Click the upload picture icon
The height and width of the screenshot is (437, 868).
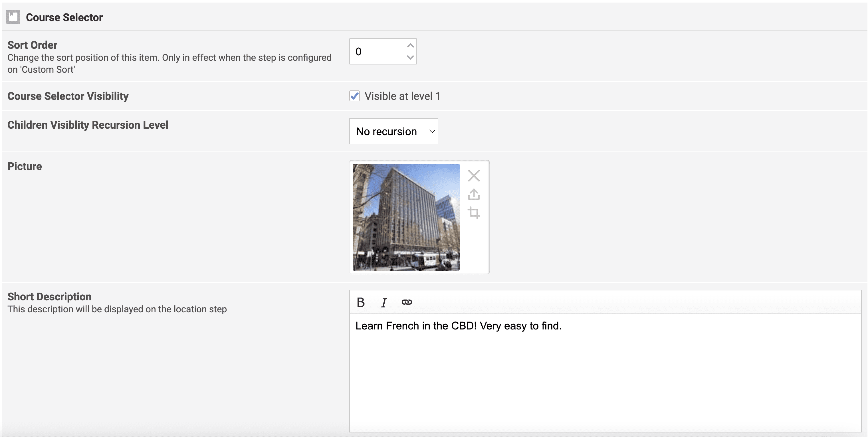(474, 195)
